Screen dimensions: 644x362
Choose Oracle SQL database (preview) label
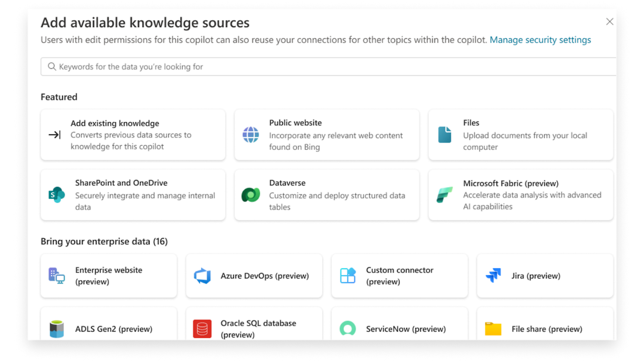(258, 329)
